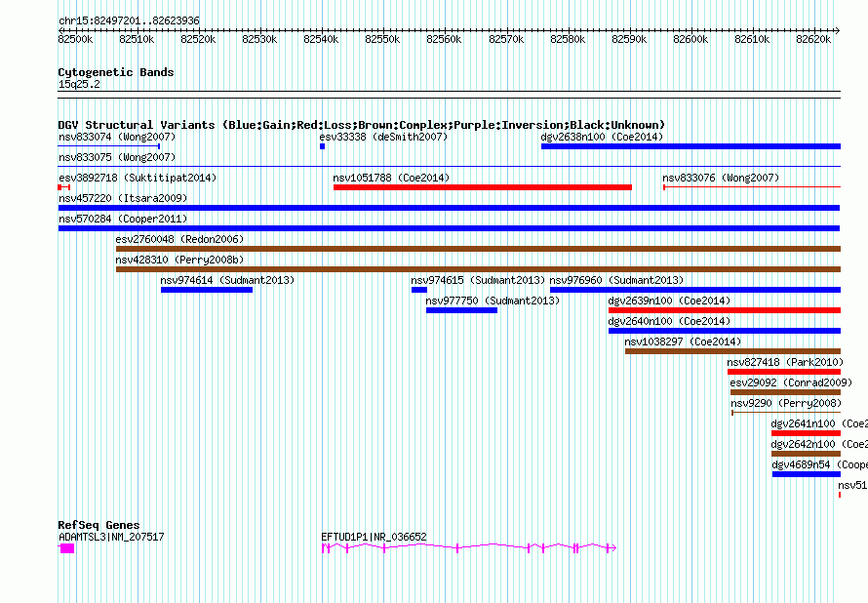
Task: Click the esv2760048 (Redon2006) label text
Action: click(x=179, y=239)
